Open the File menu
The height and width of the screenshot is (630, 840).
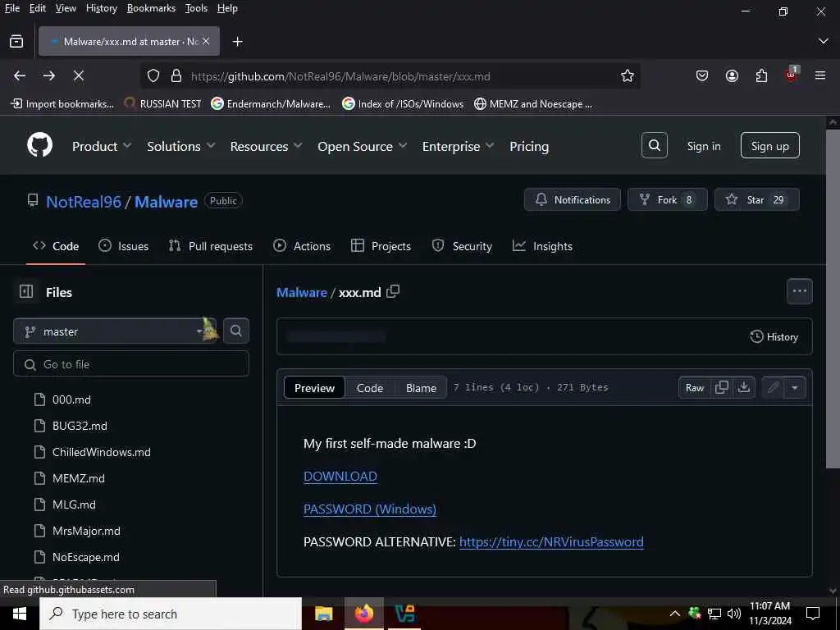pyautogui.click(x=12, y=8)
